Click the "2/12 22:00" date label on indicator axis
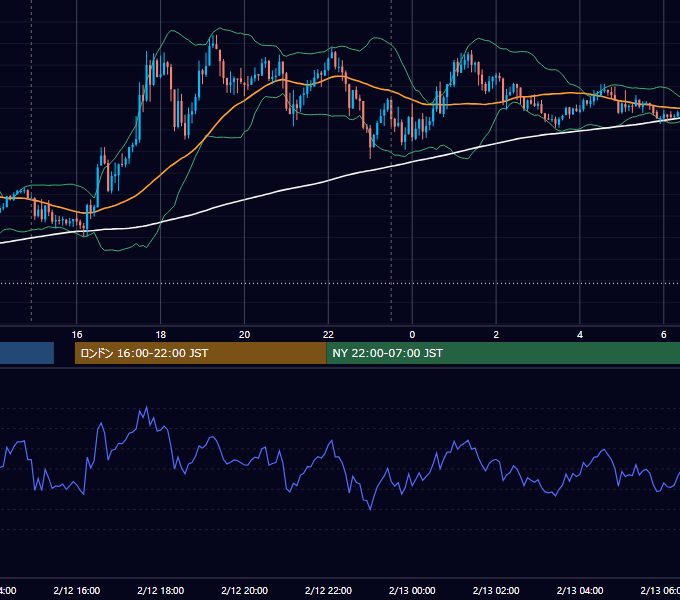 click(x=328, y=590)
